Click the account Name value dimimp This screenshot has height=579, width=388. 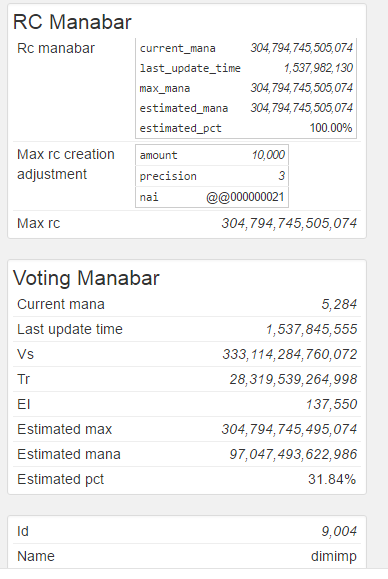point(334,556)
